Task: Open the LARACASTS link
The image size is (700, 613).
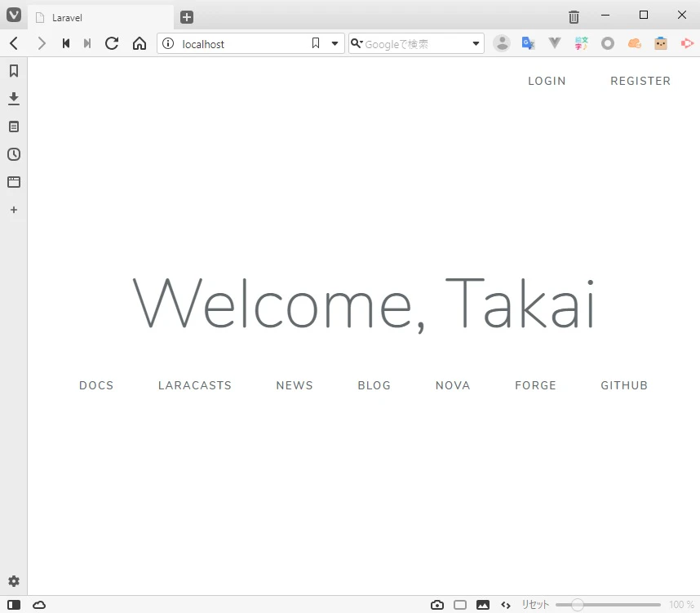Action: click(x=195, y=385)
